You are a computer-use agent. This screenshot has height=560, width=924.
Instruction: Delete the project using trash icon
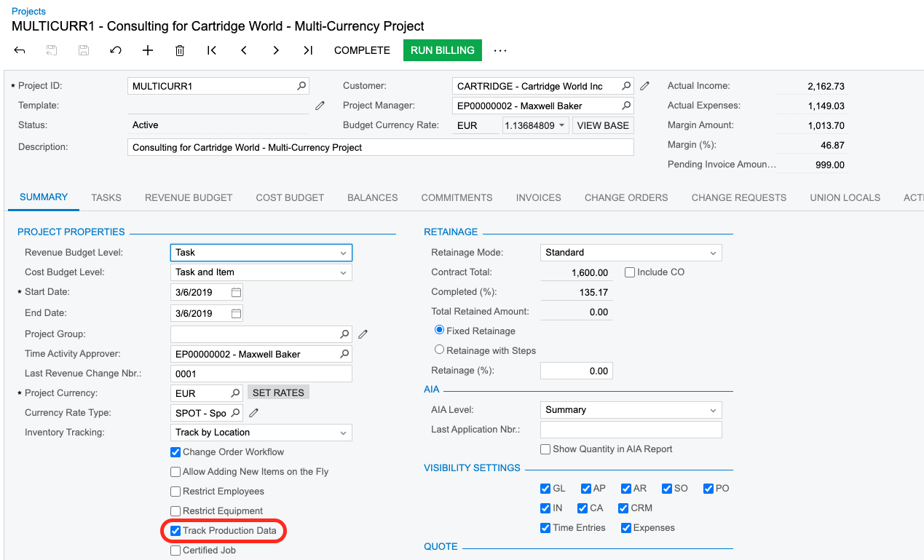tap(180, 50)
